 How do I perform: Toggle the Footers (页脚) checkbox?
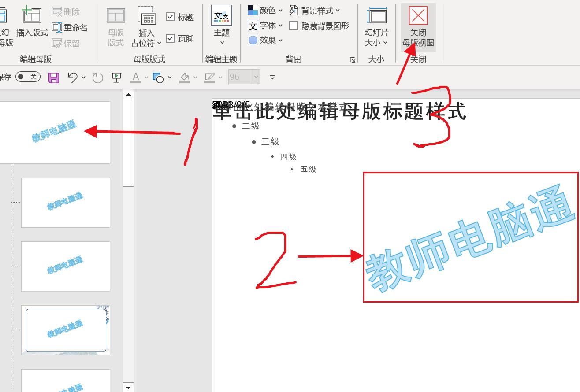(x=170, y=38)
